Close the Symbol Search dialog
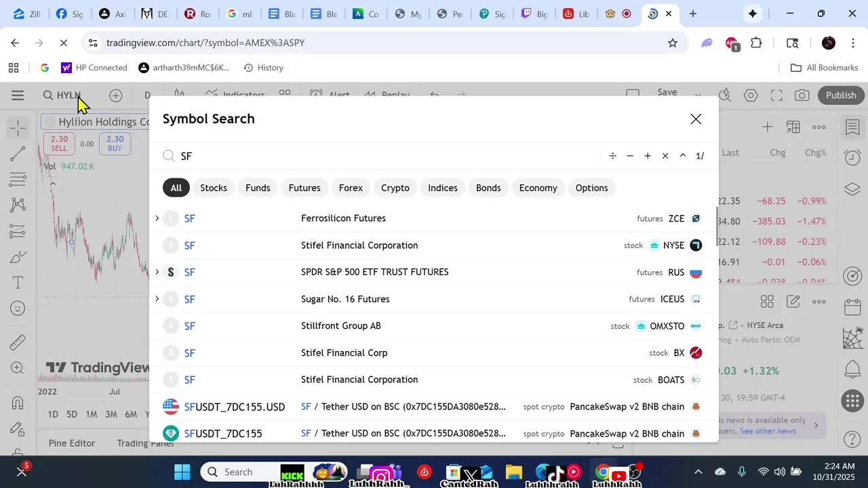The height and width of the screenshot is (488, 868). coord(696,119)
